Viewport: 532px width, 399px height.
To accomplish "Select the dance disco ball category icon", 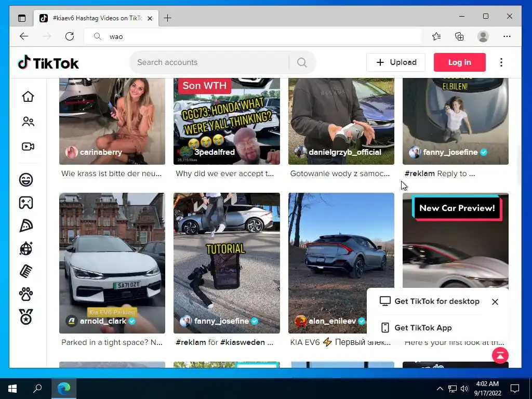I will click(26, 248).
